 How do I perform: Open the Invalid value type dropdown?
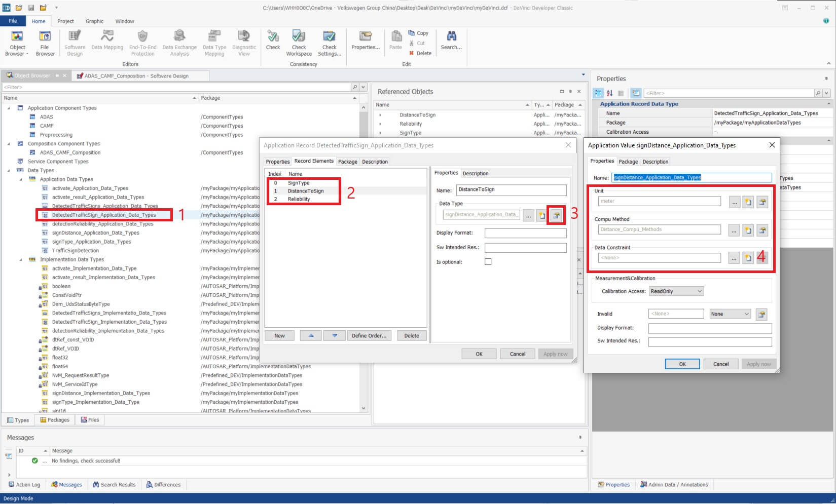pos(730,314)
